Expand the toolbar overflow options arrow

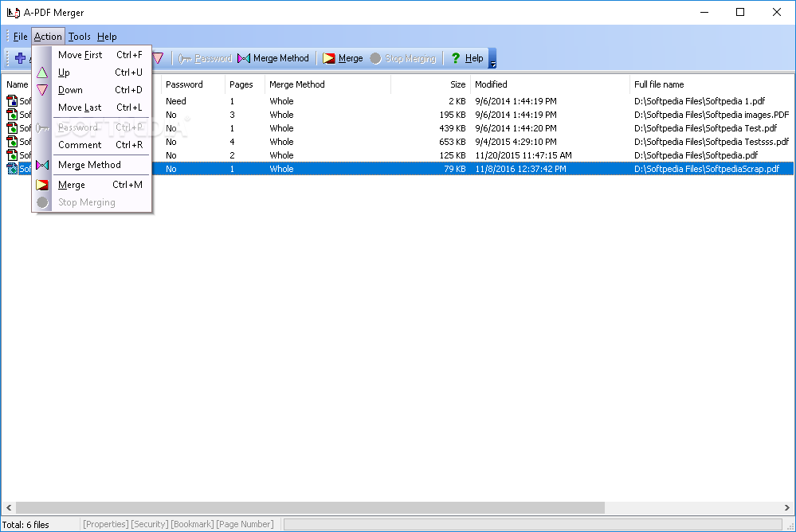(x=492, y=58)
